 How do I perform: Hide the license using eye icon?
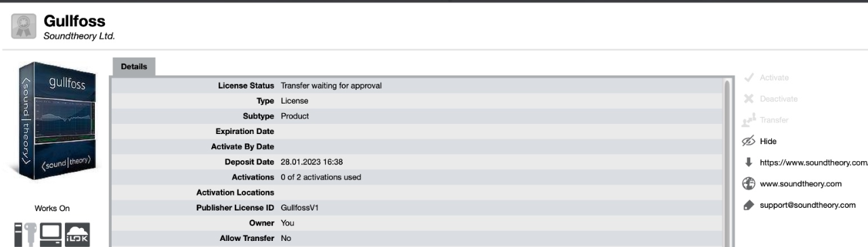click(750, 141)
